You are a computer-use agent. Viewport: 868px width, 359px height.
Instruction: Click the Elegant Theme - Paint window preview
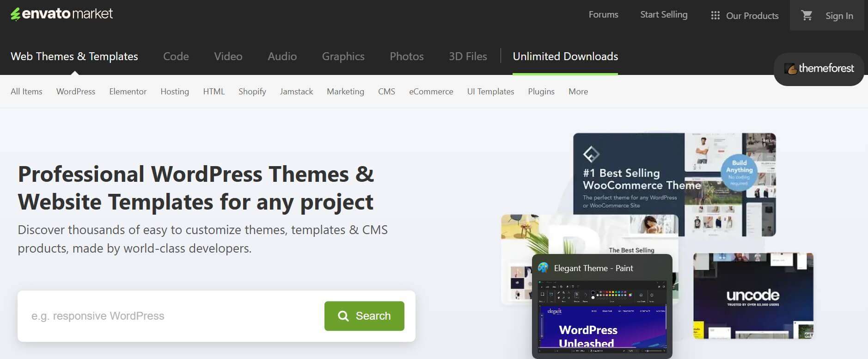[x=602, y=306]
